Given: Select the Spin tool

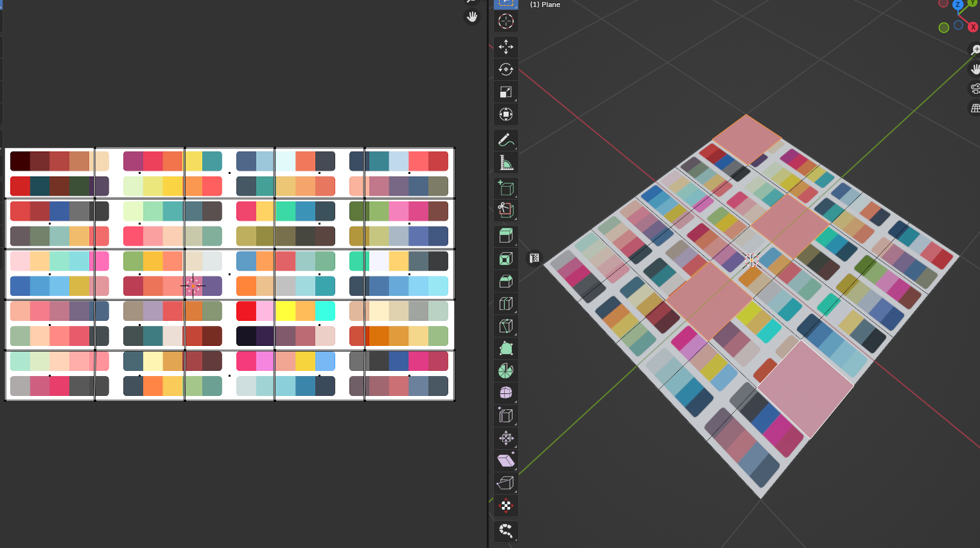Looking at the screenshot, I should pyautogui.click(x=506, y=371).
